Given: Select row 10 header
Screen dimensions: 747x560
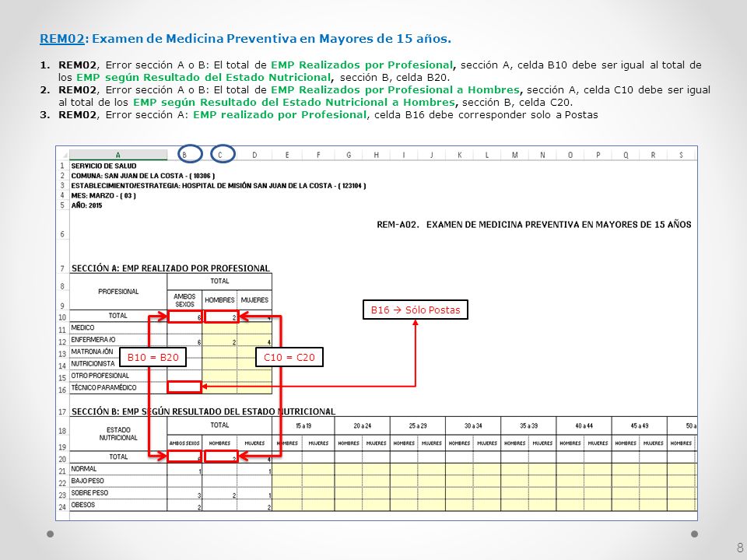Looking at the screenshot, I should coord(62,317).
